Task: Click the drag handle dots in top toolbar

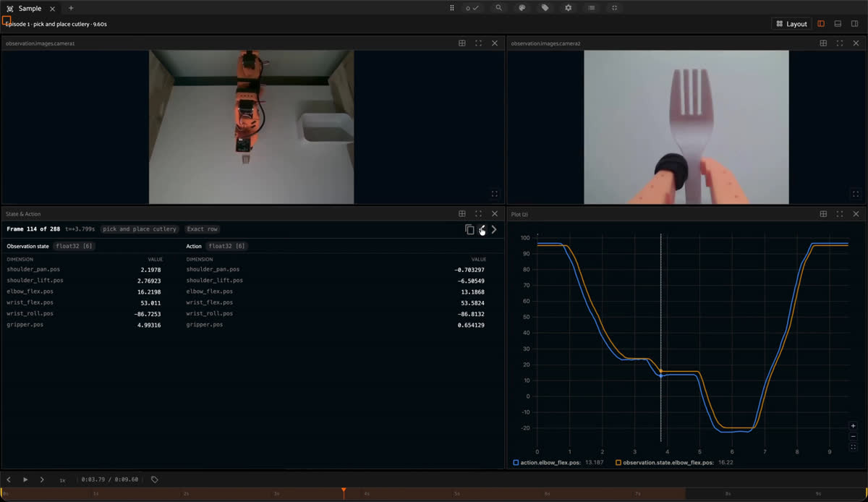Action: [x=452, y=8]
